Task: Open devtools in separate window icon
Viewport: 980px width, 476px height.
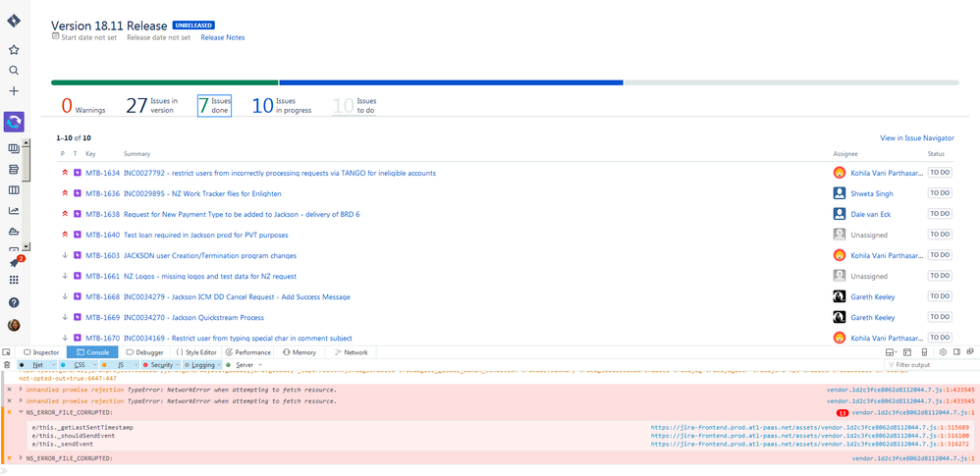Action: click(x=970, y=352)
